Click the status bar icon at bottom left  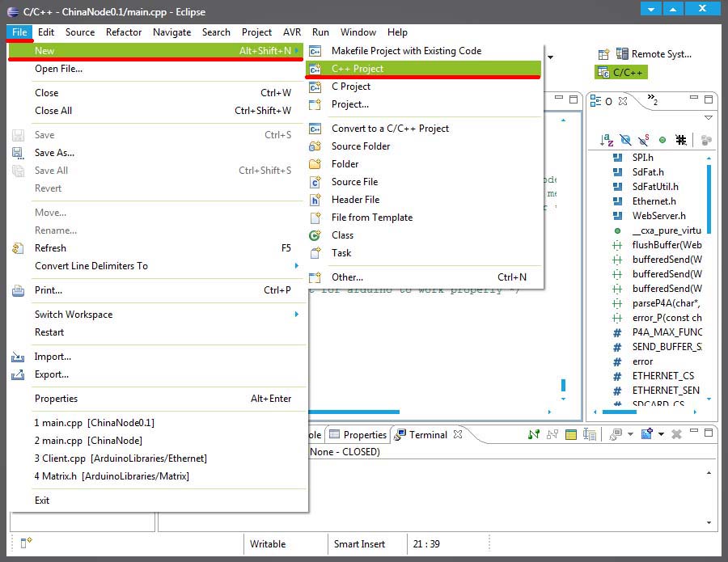point(26,542)
